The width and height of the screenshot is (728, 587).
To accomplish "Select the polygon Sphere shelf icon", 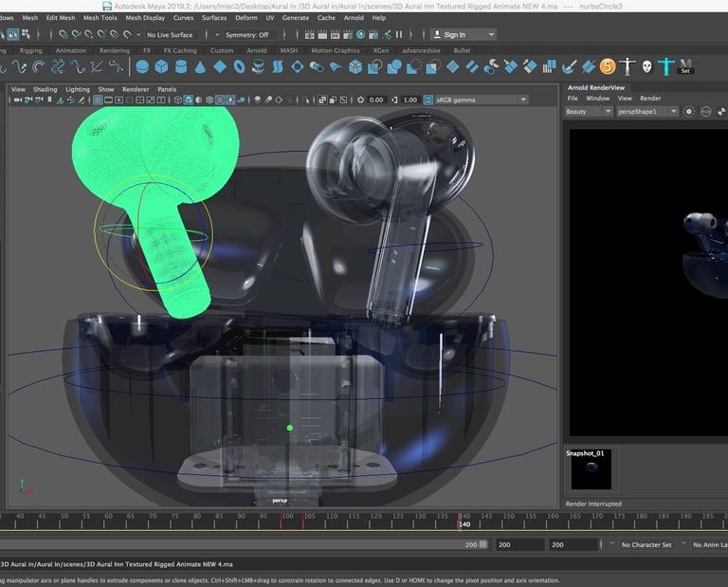I will [142, 67].
